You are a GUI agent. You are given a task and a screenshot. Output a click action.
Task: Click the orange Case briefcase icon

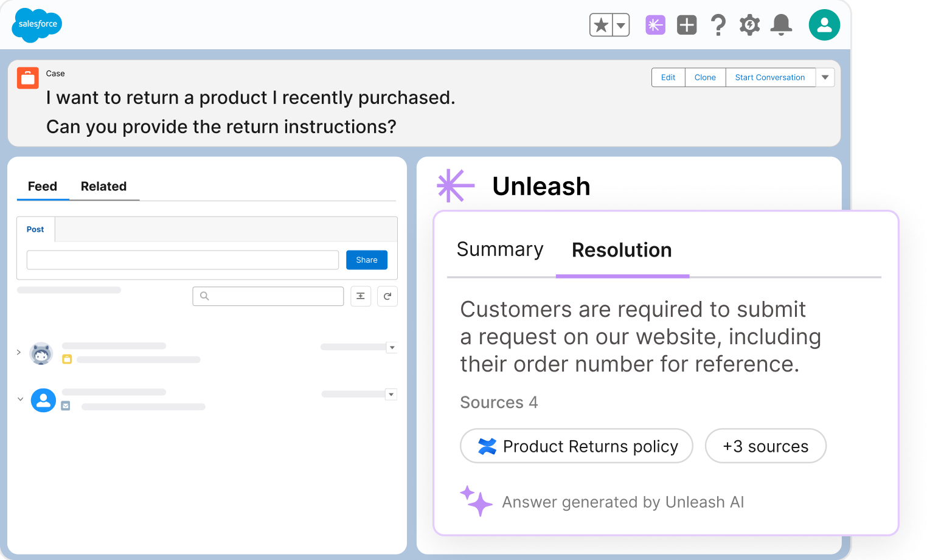click(28, 78)
